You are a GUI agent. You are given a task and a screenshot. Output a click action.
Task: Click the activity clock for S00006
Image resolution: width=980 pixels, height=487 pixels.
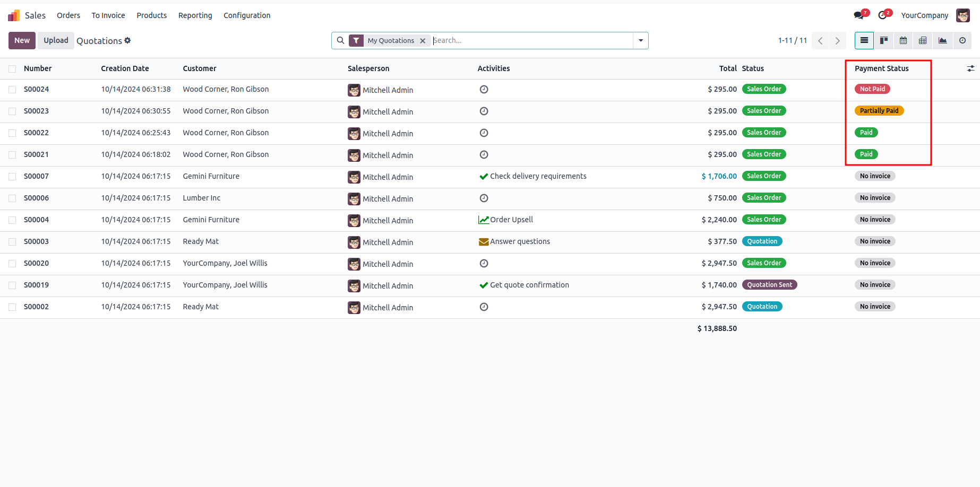point(484,198)
